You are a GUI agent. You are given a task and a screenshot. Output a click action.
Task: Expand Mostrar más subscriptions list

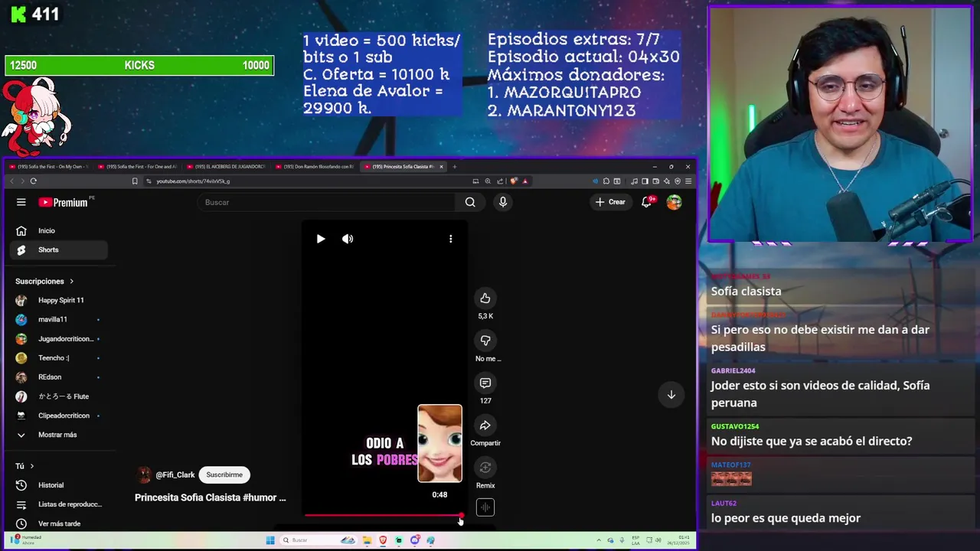tap(59, 435)
